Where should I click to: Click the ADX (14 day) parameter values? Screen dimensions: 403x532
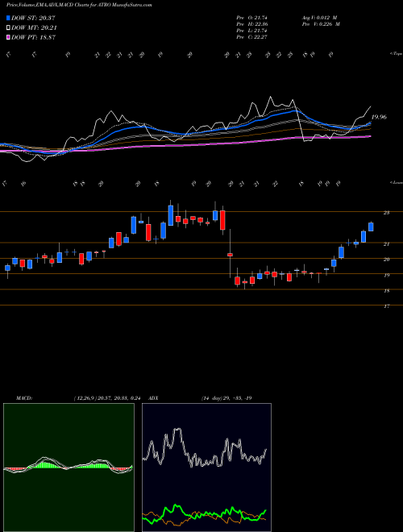226,398
